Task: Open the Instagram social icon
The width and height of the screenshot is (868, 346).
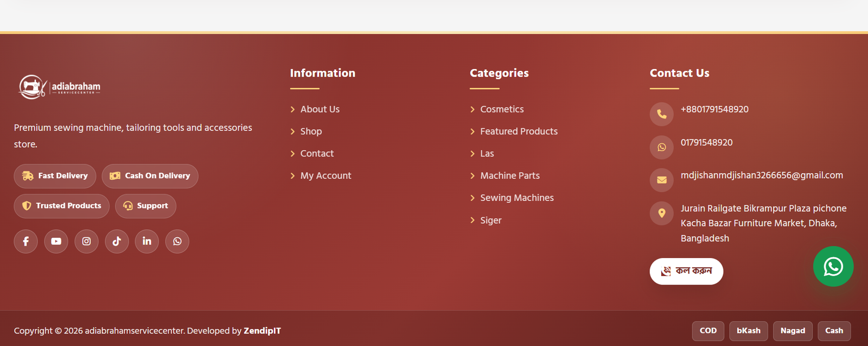Action: [86, 241]
